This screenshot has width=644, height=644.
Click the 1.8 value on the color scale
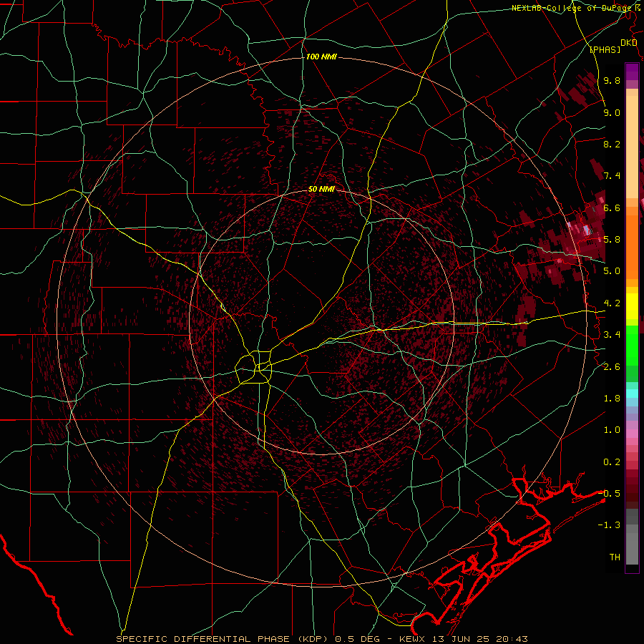coord(612,399)
